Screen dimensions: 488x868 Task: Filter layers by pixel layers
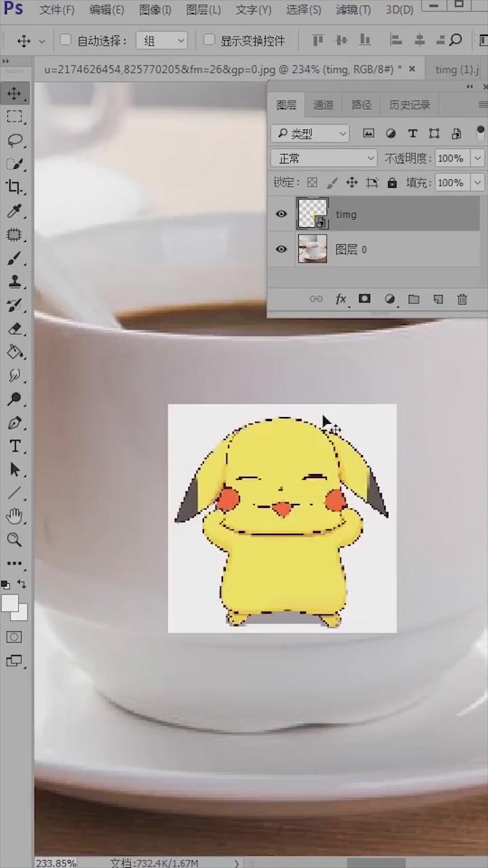tap(369, 134)
